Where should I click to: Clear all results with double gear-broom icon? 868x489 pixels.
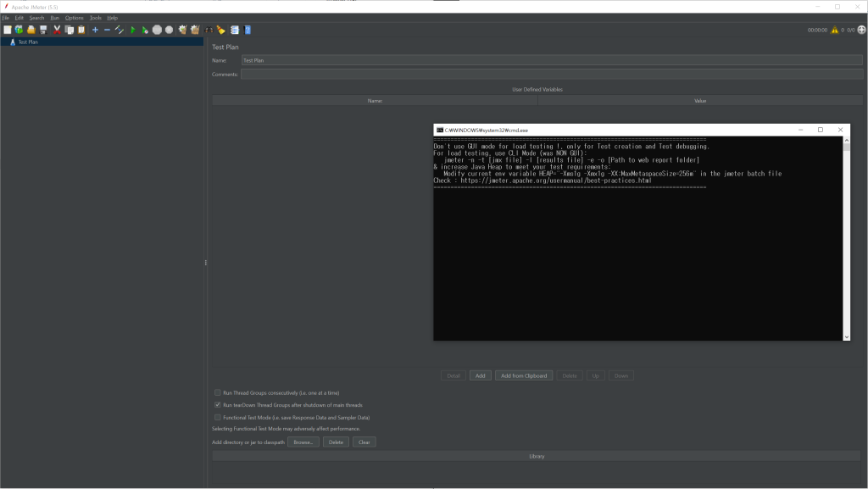(195, 30)
